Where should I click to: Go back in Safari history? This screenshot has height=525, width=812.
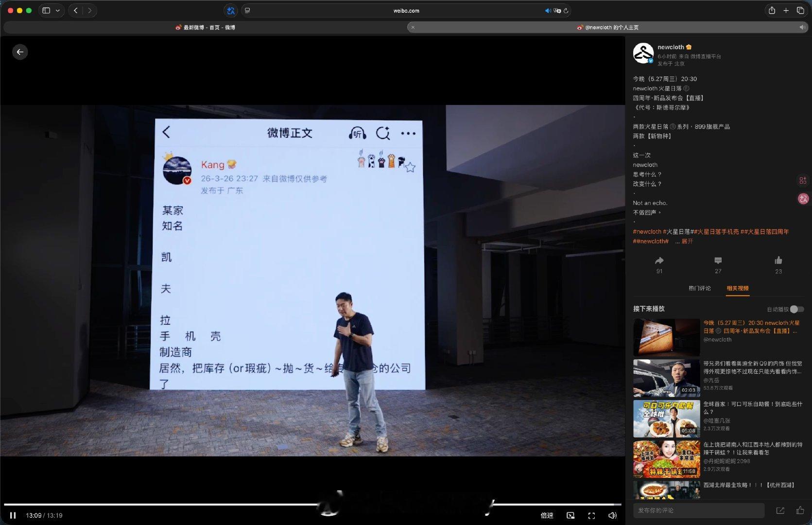[76, 11]
